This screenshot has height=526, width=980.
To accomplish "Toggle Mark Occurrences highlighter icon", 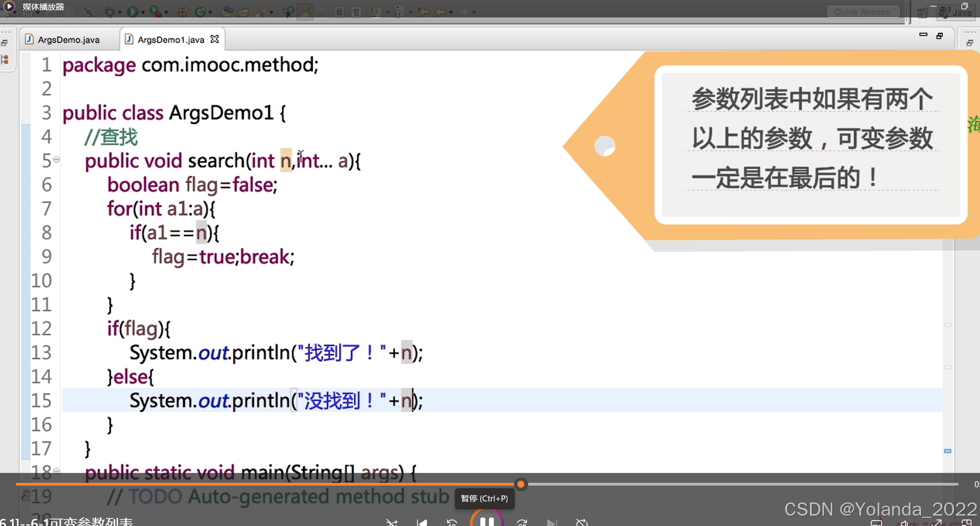I will point(305,11).
